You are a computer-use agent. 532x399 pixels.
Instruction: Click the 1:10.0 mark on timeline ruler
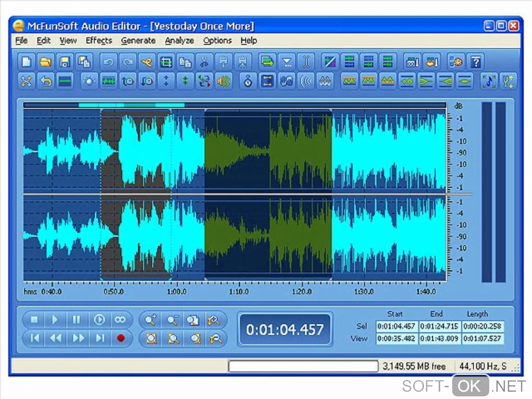click(x=239, y=292)
